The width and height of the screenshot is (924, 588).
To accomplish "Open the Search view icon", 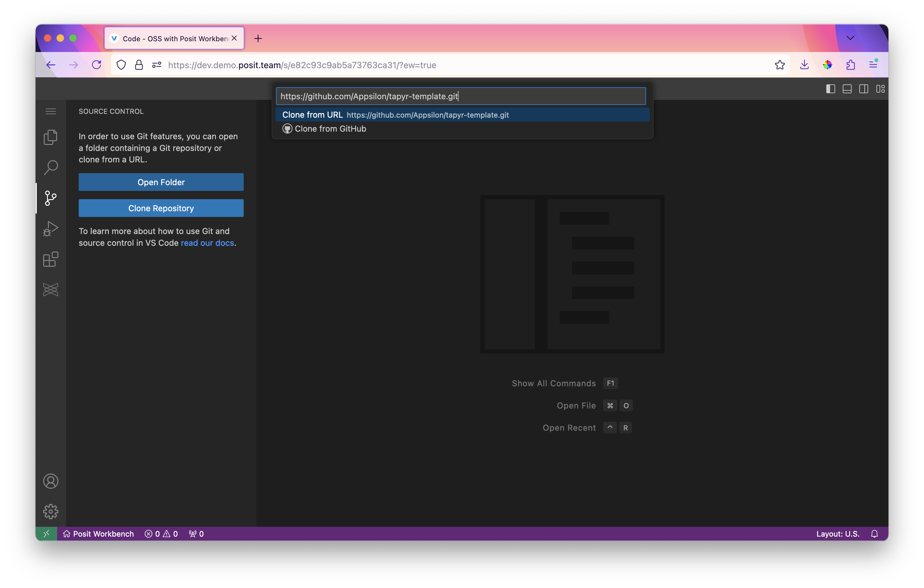I will tap(51, 168).
